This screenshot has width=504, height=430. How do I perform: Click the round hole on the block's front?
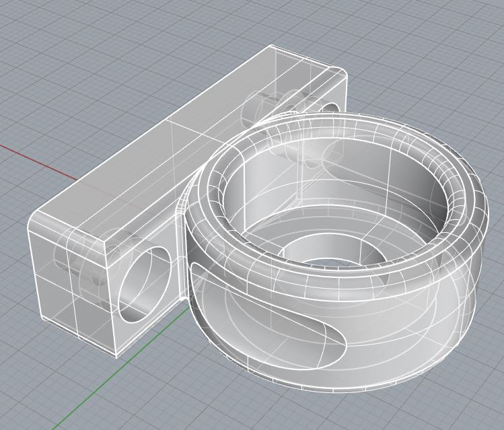click(144, 285)
